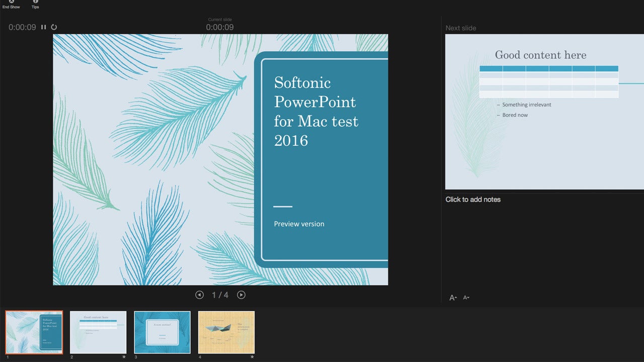Go to previous slide with left arrow
Image resolution: width=644 pixels, height=362 pixels.
click(x=199, y=295)
